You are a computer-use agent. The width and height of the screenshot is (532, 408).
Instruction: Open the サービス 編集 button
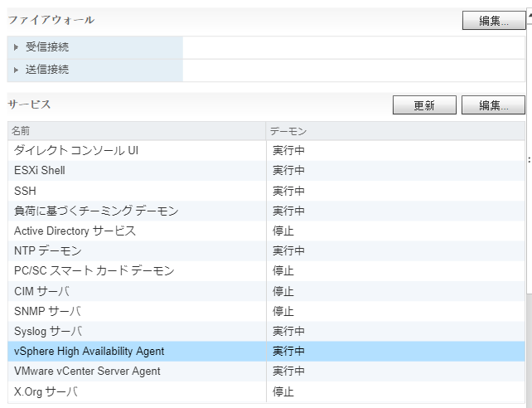493,104
